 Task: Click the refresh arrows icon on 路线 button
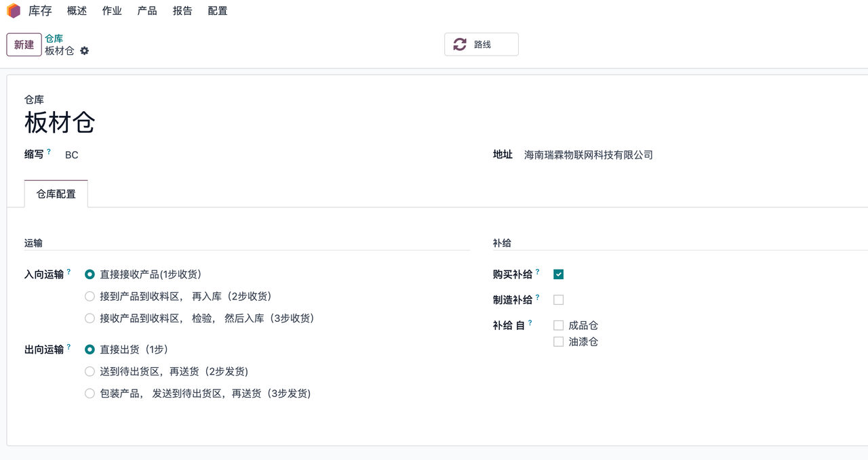(x=460, y=45)
